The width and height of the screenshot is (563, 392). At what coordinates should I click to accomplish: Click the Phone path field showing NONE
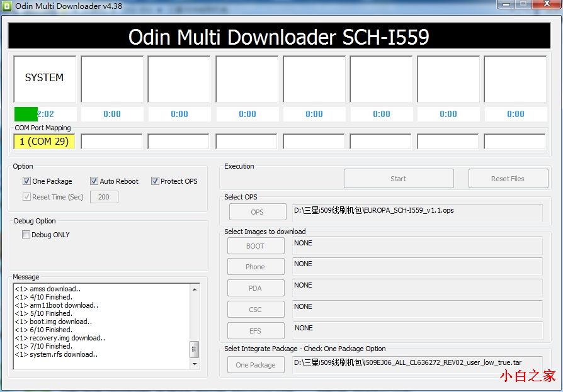(x=418, y=267)
